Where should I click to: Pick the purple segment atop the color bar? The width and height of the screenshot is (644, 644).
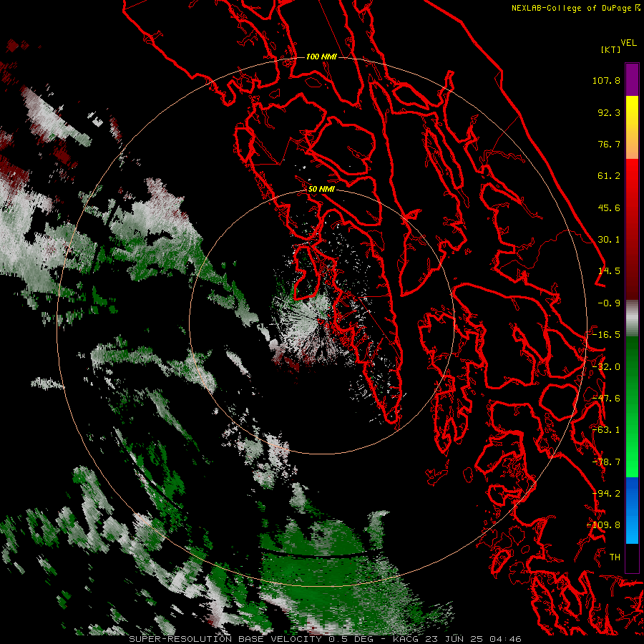[632, 79]
